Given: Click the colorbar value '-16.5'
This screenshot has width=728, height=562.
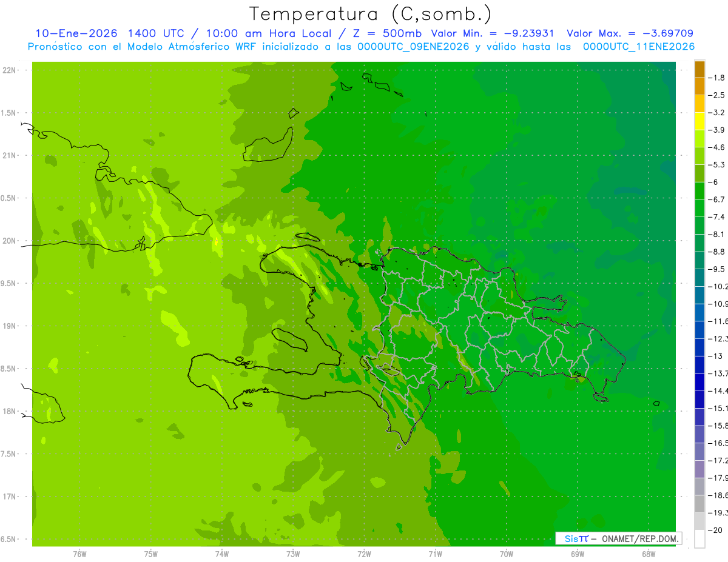Looking at the screenshot, I should point(718,443).
